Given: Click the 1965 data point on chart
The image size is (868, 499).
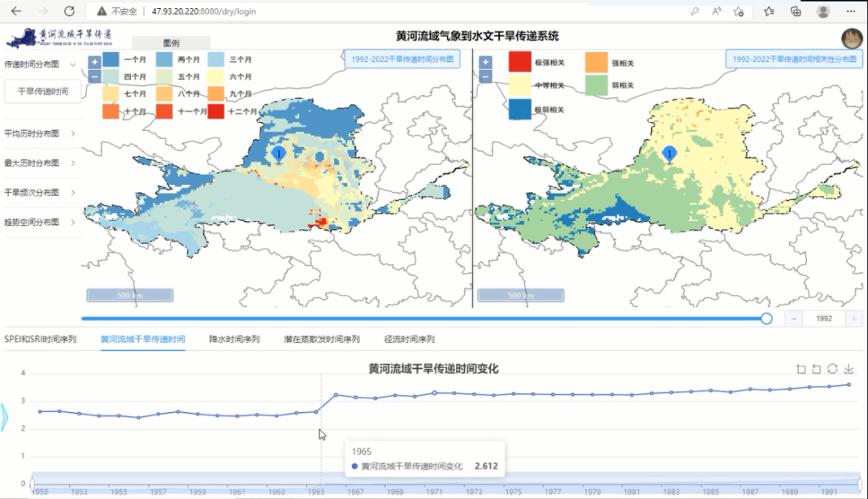Looking at the screenshot, I should (316, 411).
